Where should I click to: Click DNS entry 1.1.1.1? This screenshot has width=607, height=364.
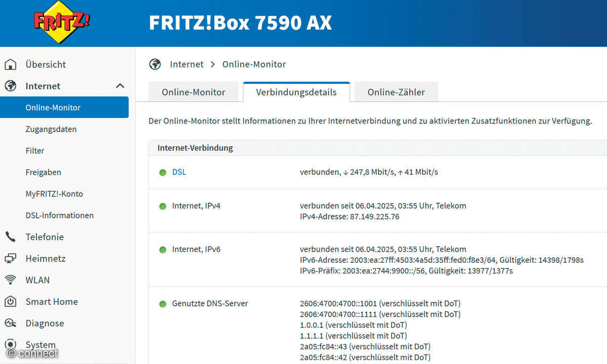click(x=354, y=336)
